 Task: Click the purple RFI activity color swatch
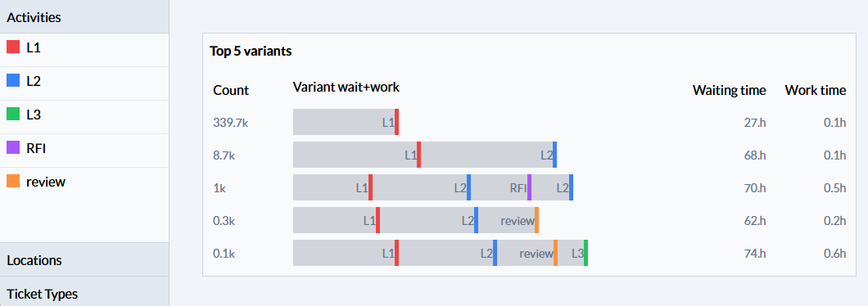click(13, 147)
